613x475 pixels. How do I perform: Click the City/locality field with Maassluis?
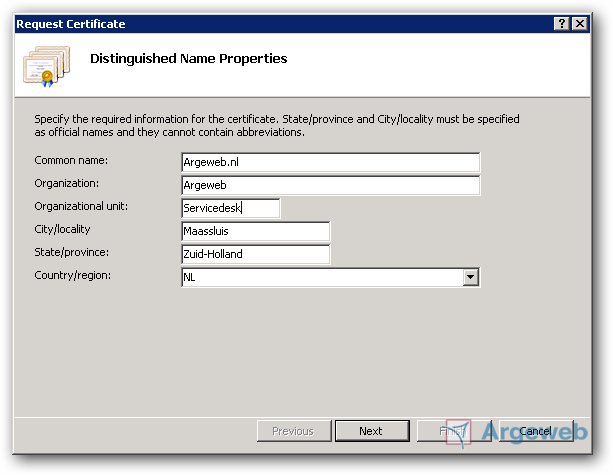point(256,231)
